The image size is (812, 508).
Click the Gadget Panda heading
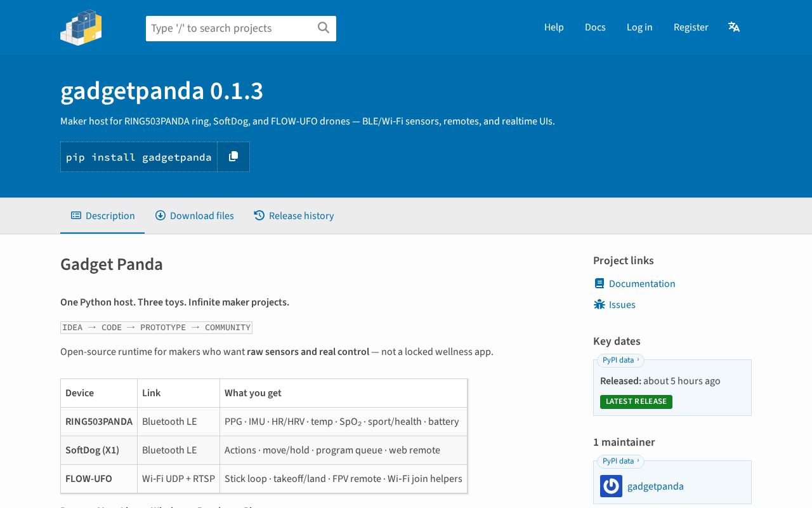pyautogui.click(x=112, y=264)
